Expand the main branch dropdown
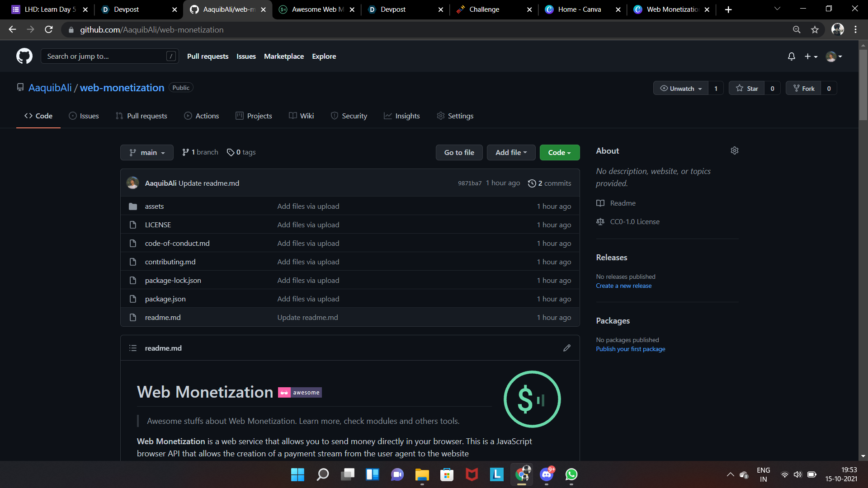 pyautogui.click(x=147, y=153)
